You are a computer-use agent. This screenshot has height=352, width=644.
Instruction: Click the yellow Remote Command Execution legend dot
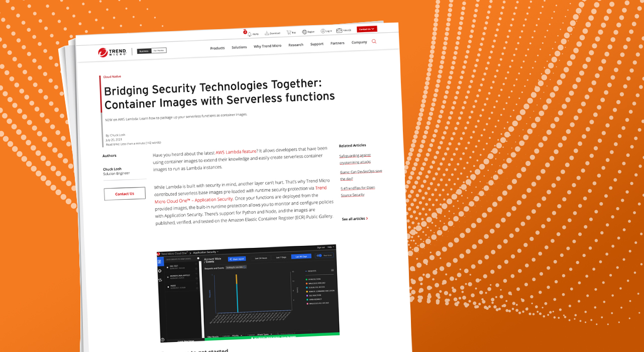point(306,291)
